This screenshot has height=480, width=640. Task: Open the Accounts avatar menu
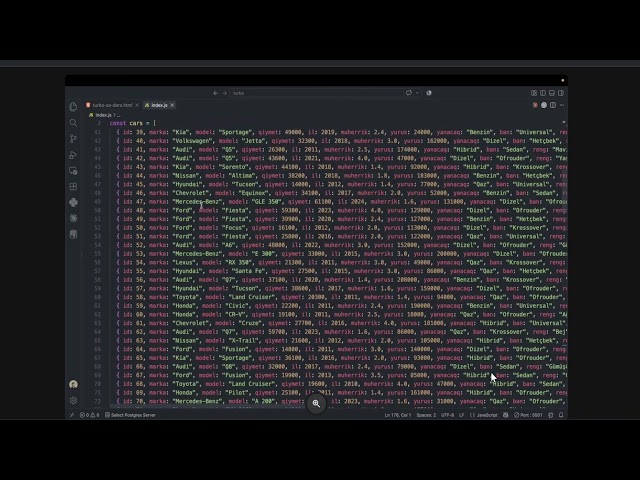[x=73, y=384]
